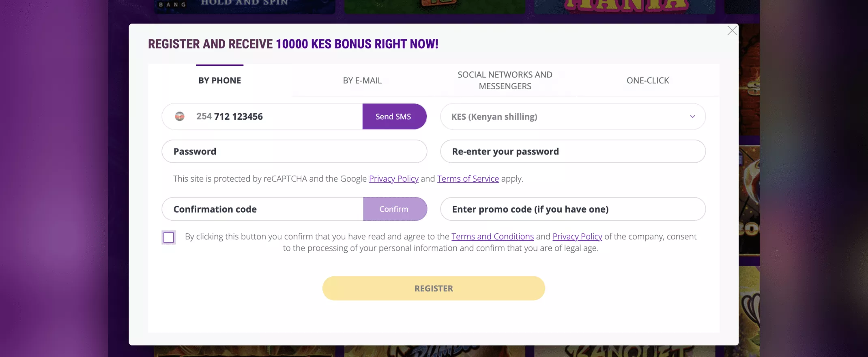This screenshot has width=868, height=357.
Task: Focus the promo code input field
Action: coord(573,209)
